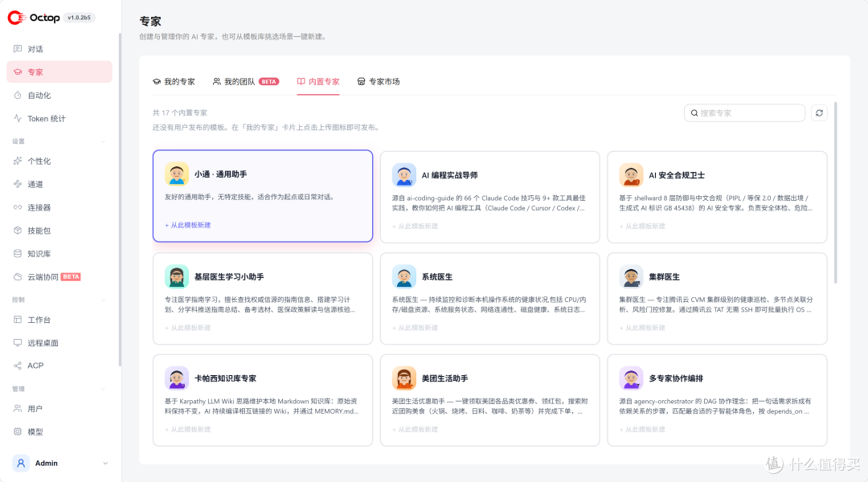Expand the Admin account menu chevron
Screen dimensions: 868x482
point(105,464)
